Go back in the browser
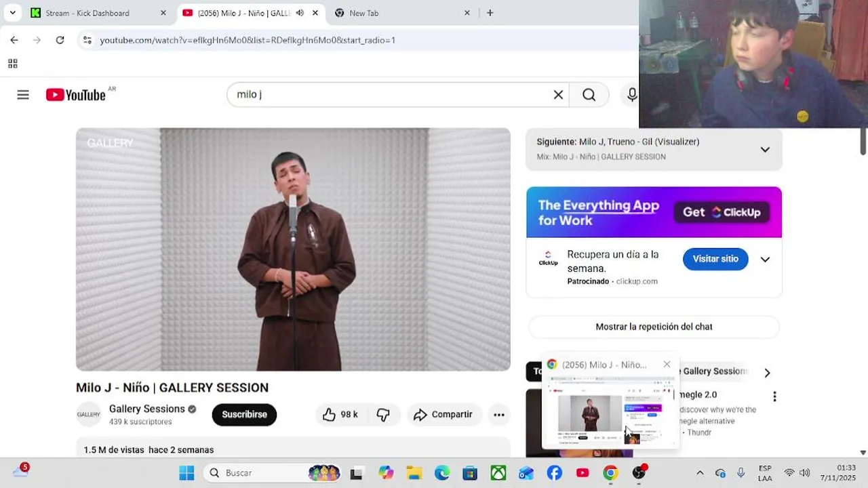The width and height of the screenshot is (868, 488). click(14, 40)
